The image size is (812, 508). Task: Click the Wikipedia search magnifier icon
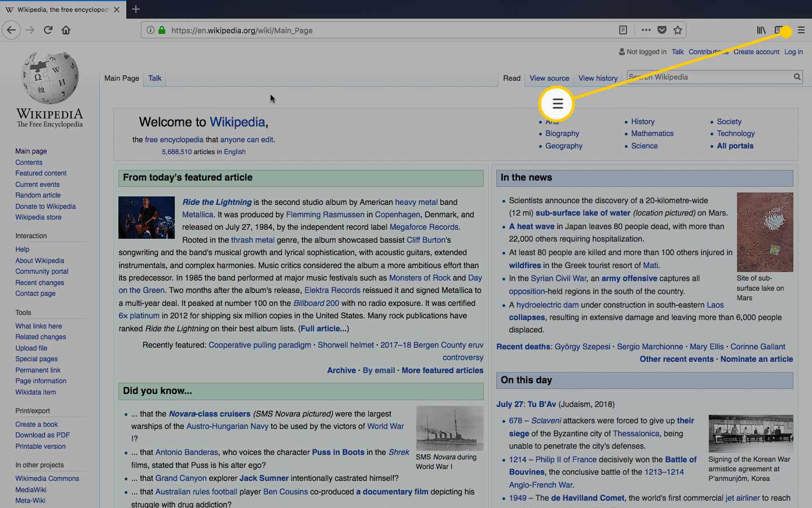click(x=797, y=77)
